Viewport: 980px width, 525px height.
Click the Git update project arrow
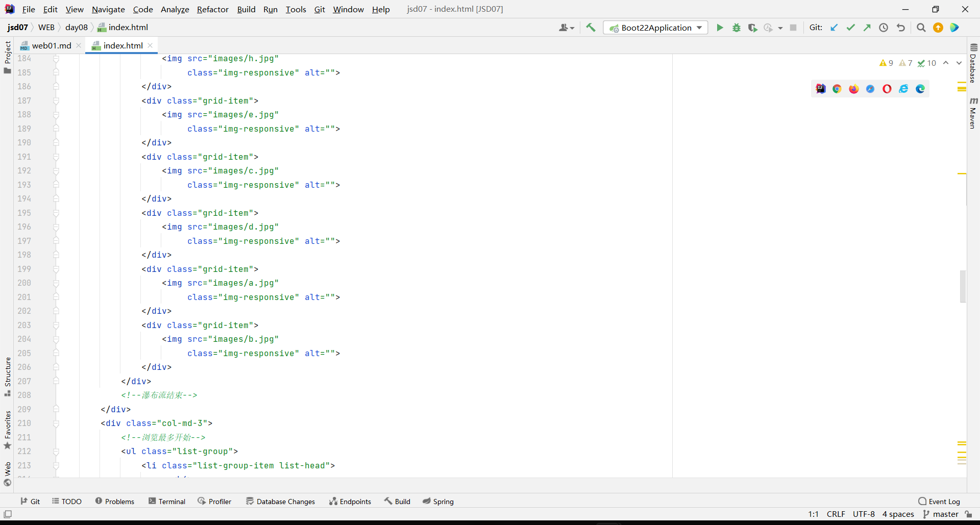834,28
